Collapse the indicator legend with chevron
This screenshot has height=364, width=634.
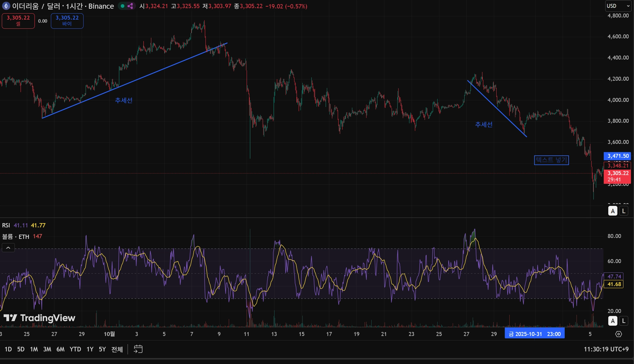tap(8, 248)
